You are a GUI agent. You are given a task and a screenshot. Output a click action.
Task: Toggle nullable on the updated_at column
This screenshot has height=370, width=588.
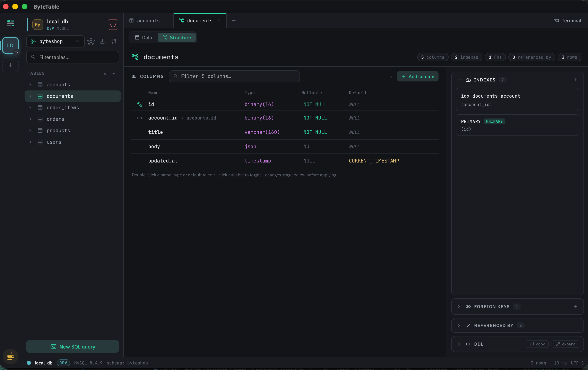309,161
